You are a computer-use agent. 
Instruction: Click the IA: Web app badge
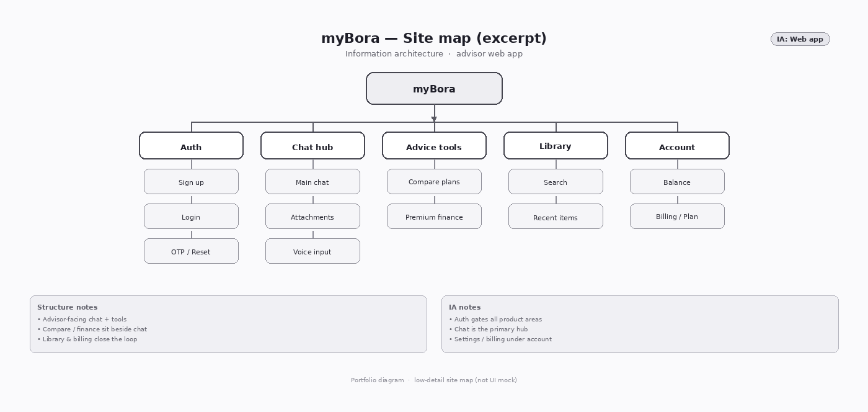coord(800,39)
